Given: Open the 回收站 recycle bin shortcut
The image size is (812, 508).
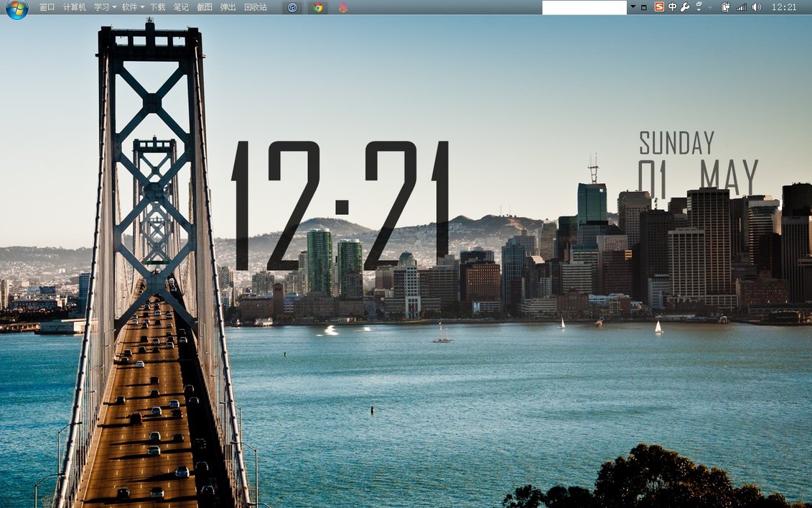Looking at the screenshot, I should [x=255, y=7].
